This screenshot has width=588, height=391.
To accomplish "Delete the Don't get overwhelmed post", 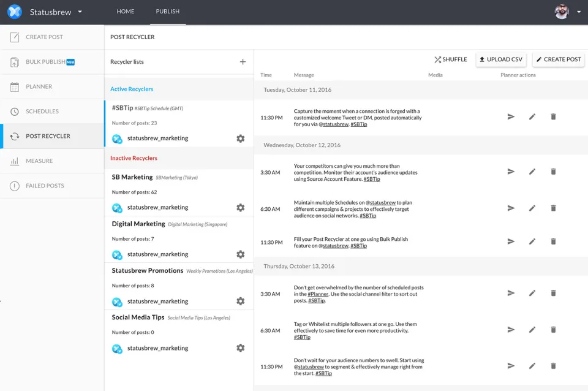I will 553,293.
